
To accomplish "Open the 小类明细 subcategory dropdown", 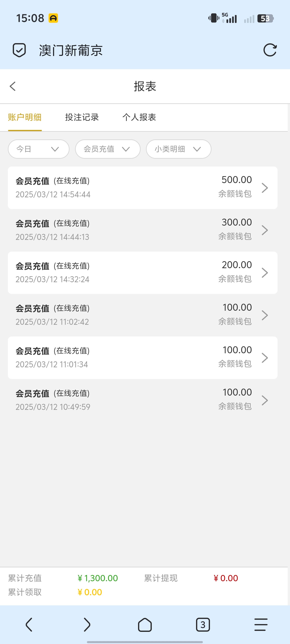I will (178, 149).
